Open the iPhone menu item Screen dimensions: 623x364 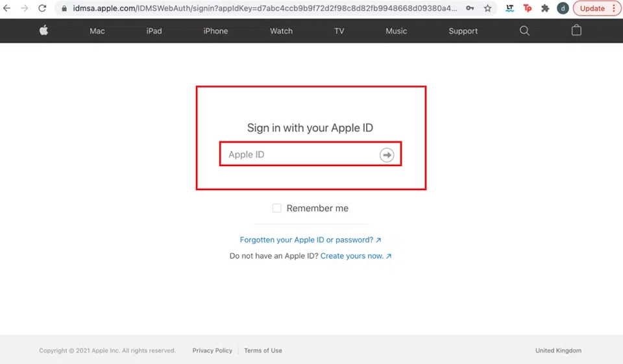click(215, 31)
